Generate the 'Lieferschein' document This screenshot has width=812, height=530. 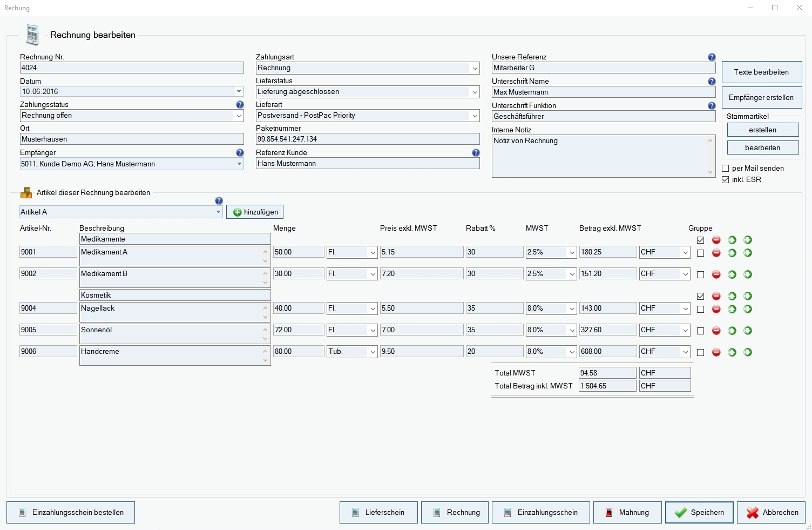(x=378, y=513)
